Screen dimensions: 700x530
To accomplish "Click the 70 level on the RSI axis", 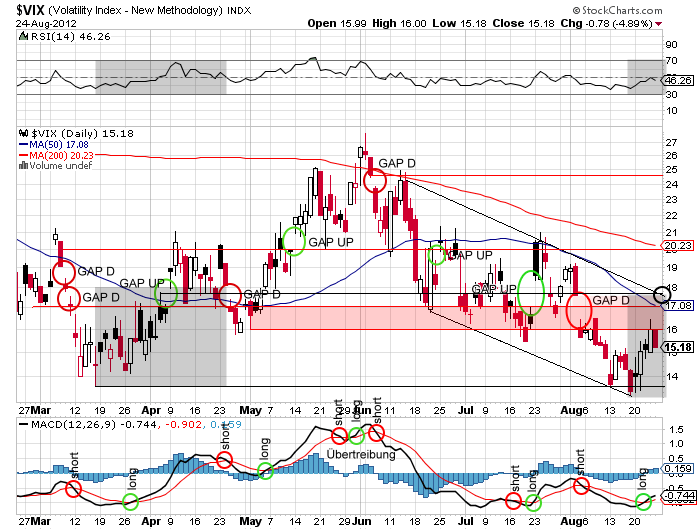I will coord(671,61).
